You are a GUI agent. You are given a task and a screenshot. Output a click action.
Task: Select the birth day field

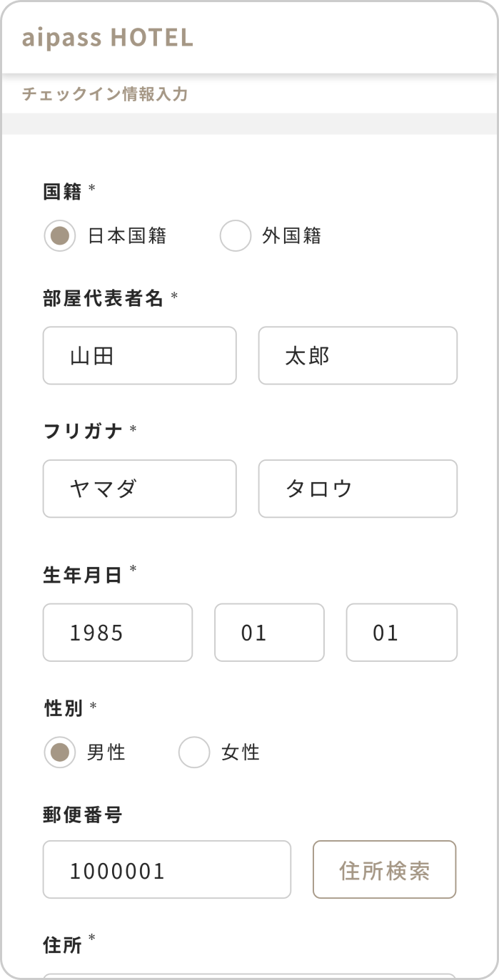[x=401, y=633]
